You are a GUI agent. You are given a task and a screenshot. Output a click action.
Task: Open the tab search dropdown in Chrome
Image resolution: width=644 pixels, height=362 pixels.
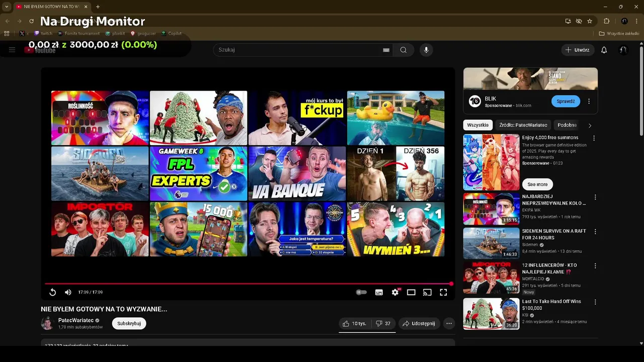(6, 7)
